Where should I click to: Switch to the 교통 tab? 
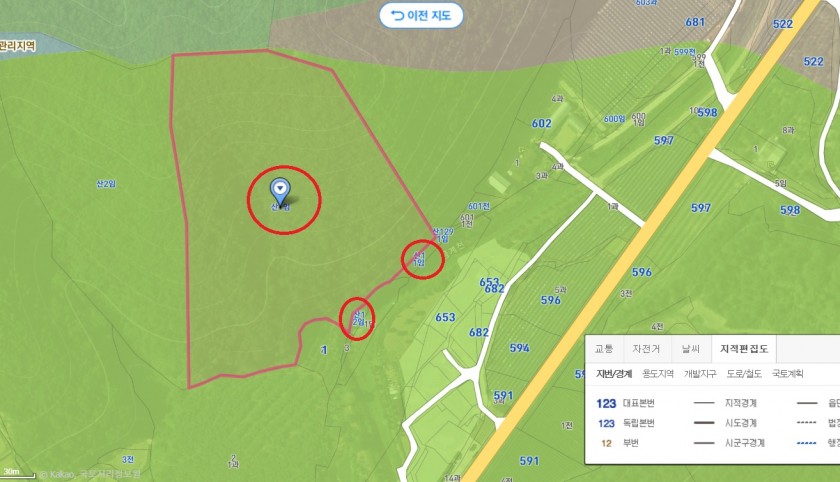pos(604,349)
